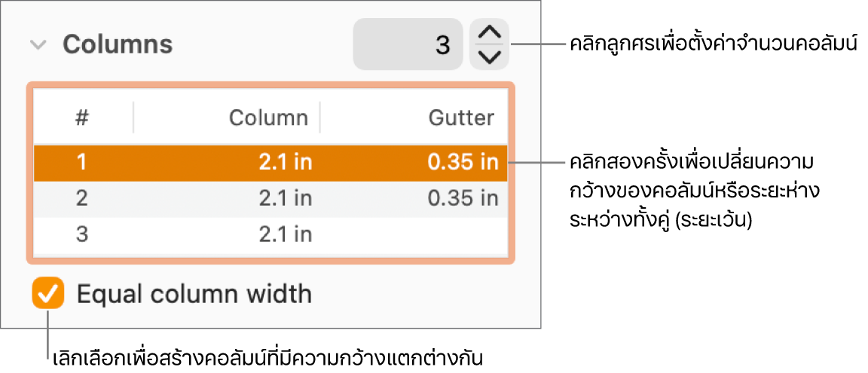Image resolution: width=868 pixels, height=373 pixels.
Task: Click the Gutter header in table
Action: pos(461,118)
